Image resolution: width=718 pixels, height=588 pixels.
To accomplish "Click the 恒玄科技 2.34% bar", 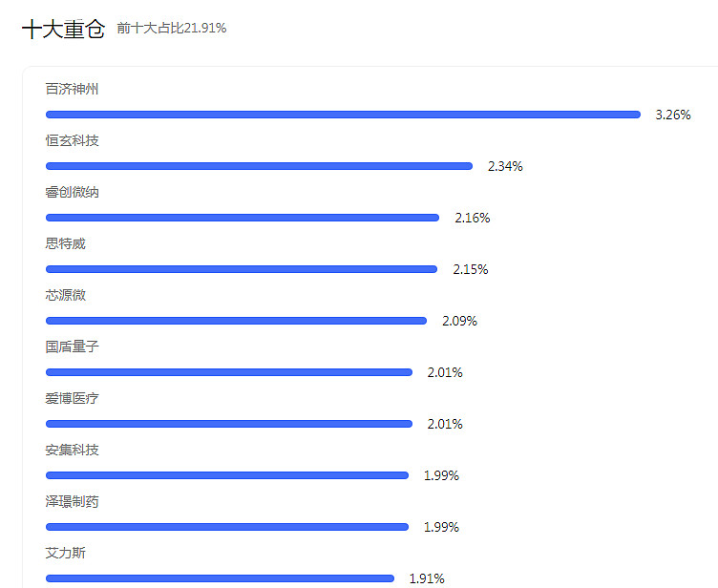I will coord(259,166).
